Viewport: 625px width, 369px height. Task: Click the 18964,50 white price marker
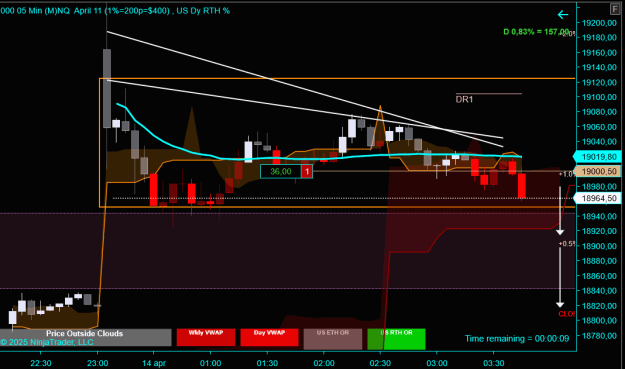[x=597, y=198]
